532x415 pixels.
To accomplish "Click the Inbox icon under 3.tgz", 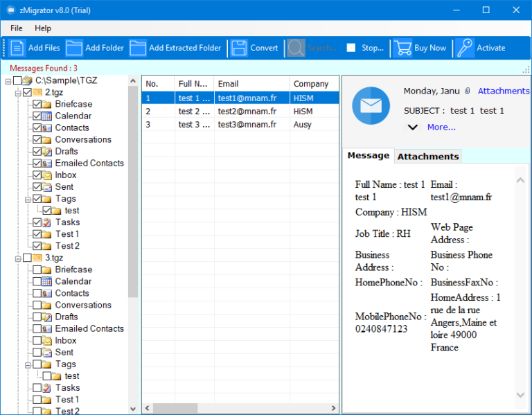I will click(47, 341).
